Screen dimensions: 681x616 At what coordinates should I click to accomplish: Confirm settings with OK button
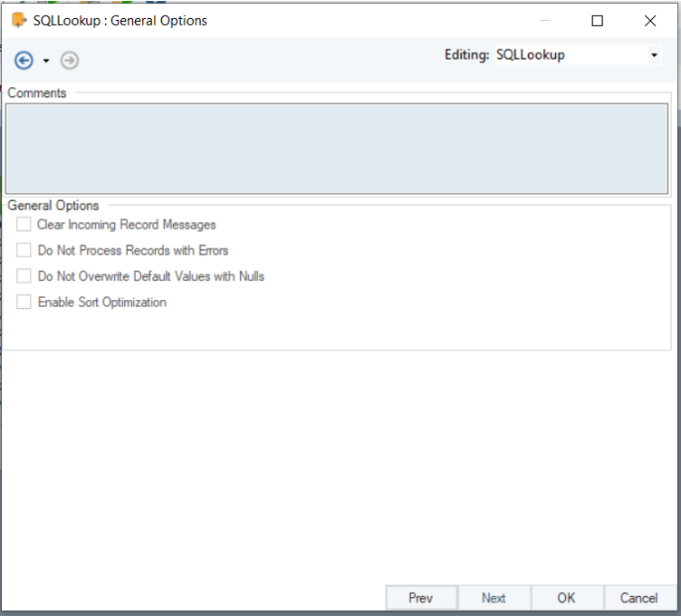(x=566, y=598)
